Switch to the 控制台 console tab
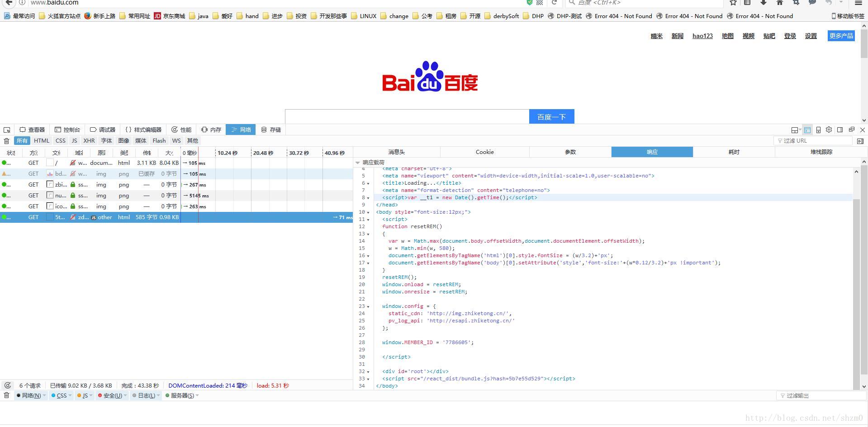Screen dimensions: 868x427 coord(67,130)
